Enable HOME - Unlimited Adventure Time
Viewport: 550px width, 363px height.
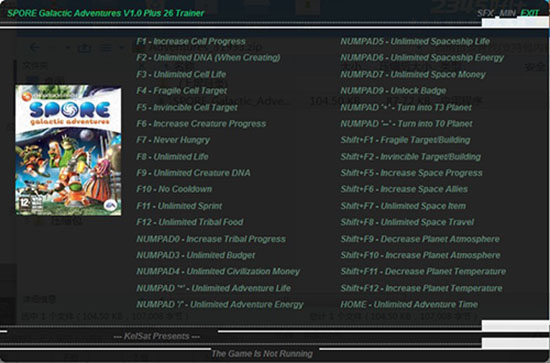click(x=409, y=304)
